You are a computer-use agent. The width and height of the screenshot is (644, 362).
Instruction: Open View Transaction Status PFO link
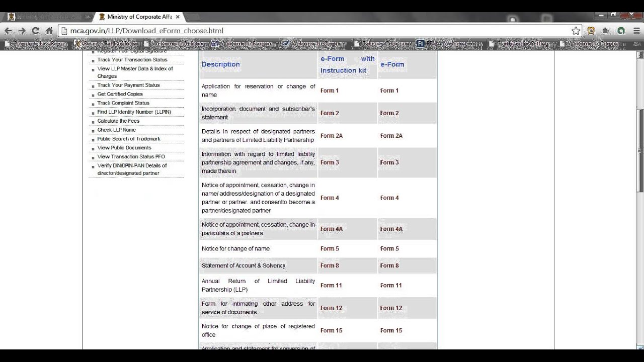click(131, 157)
